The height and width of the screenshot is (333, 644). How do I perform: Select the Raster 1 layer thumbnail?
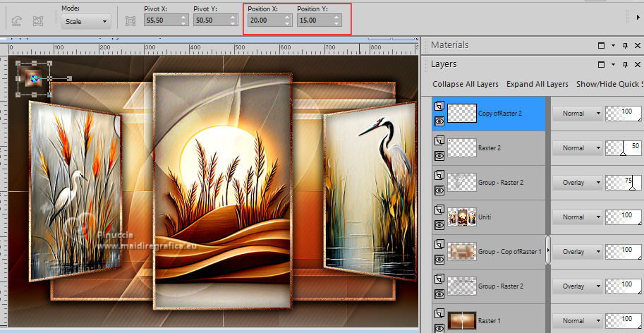[461, 320]
